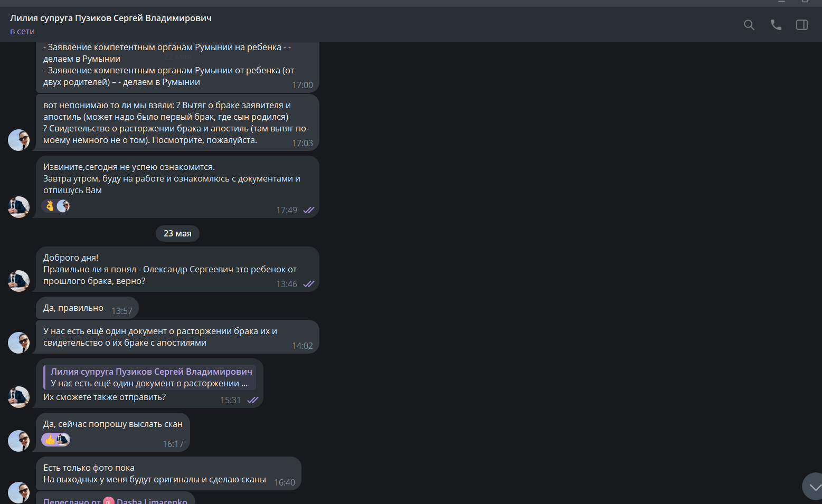
Task: Click the Dasha Limarenko small avatar in forward header
Action: click(x=109, y=501)
